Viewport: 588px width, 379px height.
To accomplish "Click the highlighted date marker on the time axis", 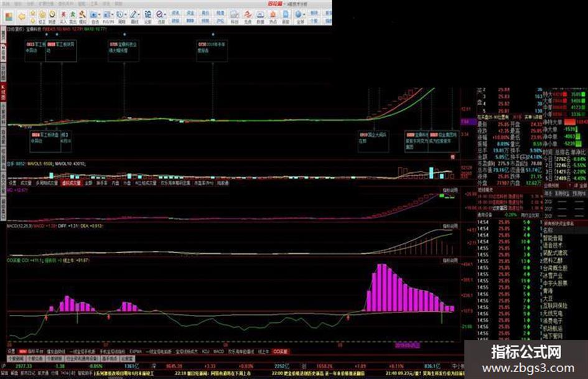I will pos(408,345).
